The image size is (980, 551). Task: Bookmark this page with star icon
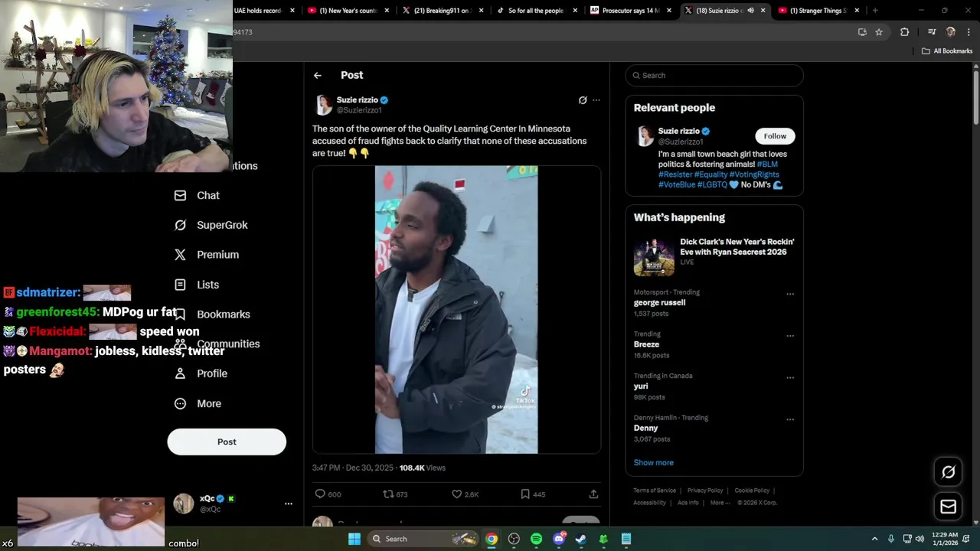coord(879,32)
